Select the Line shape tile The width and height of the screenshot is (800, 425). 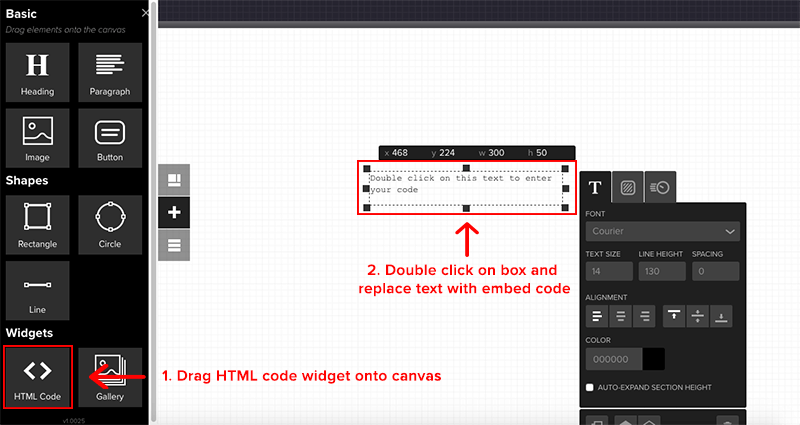click(x=37, y=290)
